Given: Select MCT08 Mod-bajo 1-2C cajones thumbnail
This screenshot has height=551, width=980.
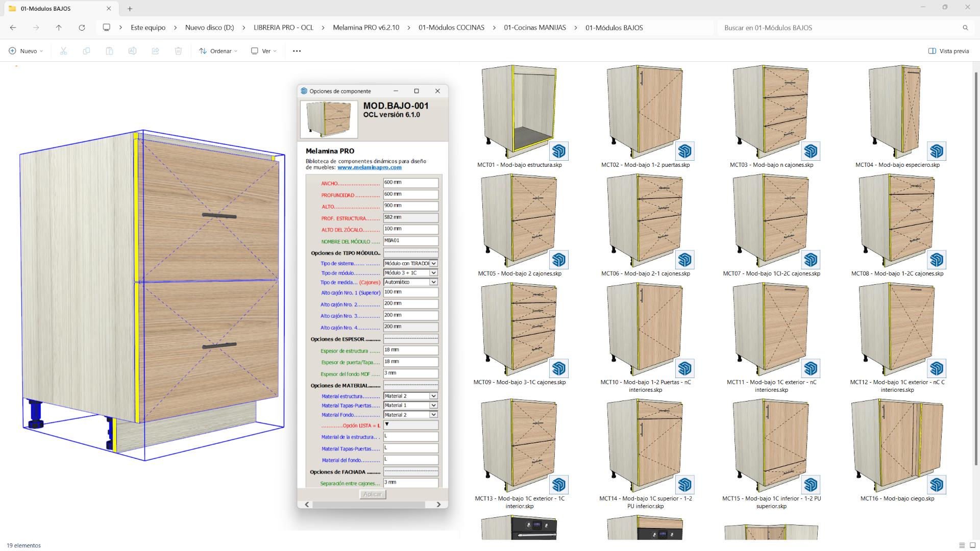Looking at the screenshot, I should coord(897,221).
